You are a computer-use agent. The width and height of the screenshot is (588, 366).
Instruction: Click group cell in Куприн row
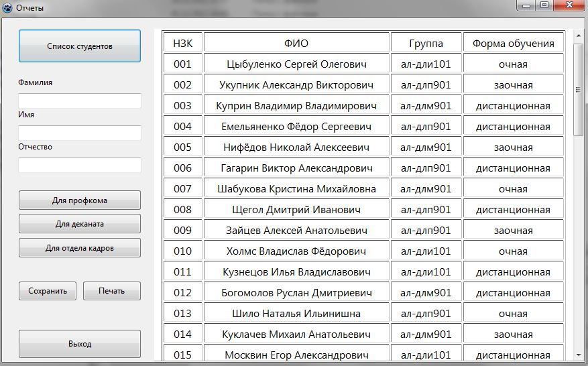pos(426,106)
